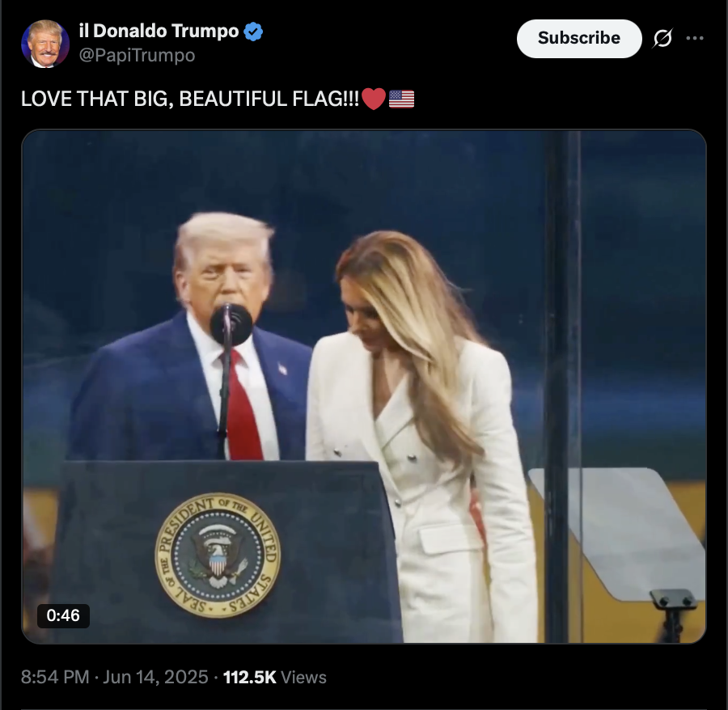
Task: Select the LOVE THAT BIG, BEAUTIFUL FLAG text
Action: click(x=190, y=99)
